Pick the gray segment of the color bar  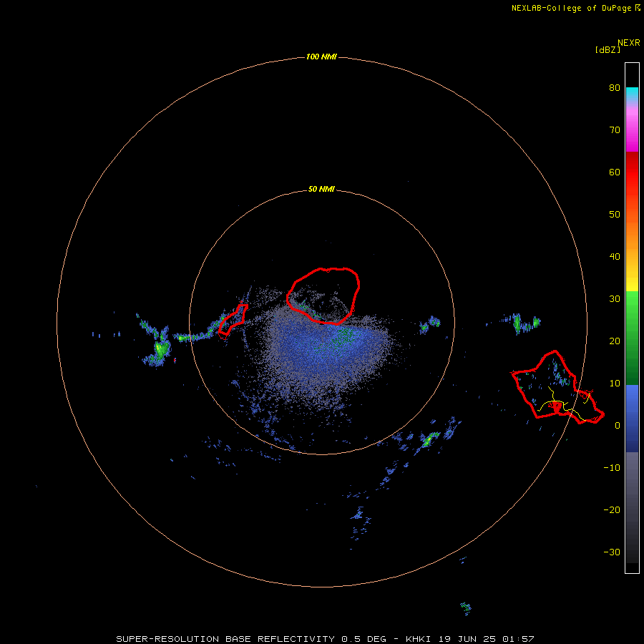[x=632, y=507]
